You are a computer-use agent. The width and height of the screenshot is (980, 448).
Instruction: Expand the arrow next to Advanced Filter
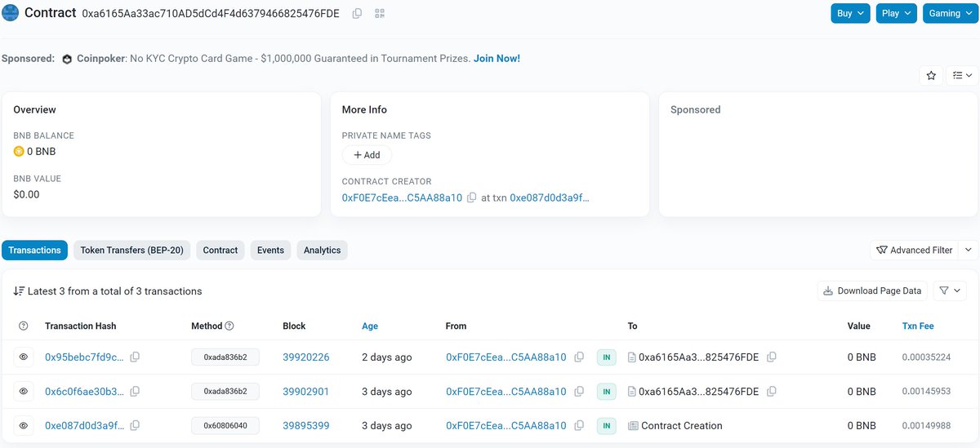click(968, 250)
